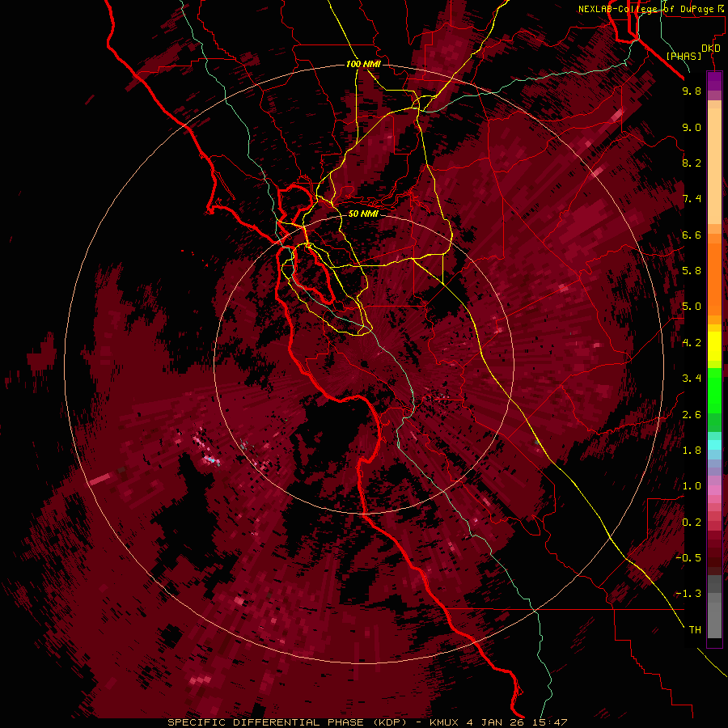The width and height of the screenshot is (728, 728).
Task: Click the "TH" threshold label on the scale
Action: point(695,630)
